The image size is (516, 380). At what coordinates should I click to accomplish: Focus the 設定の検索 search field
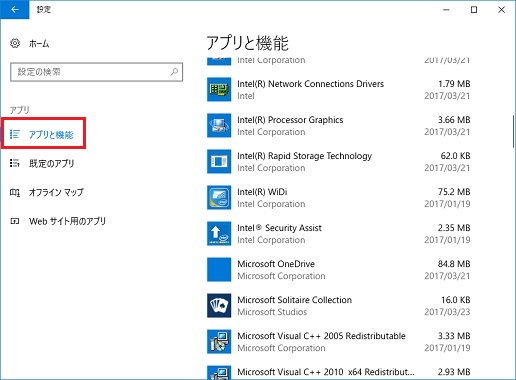coord(96,72)
